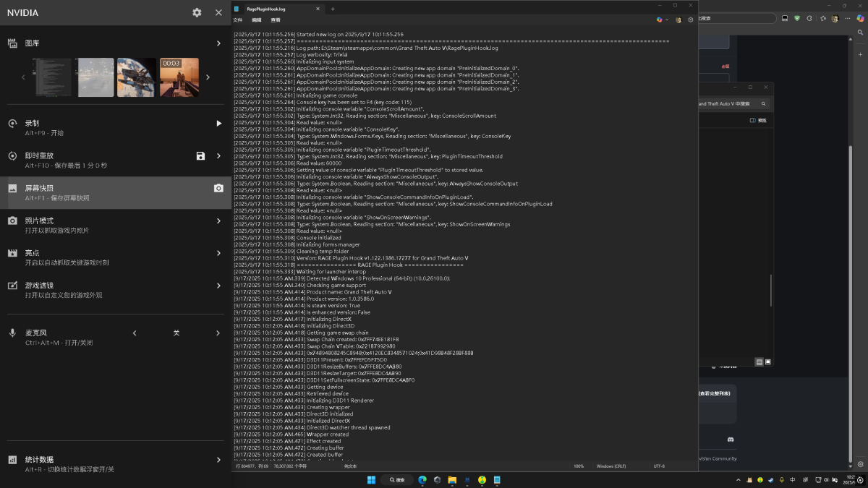Click the 麦克风 microphone icon
The width and height of the screenshot is (868, 488).
pos(12,333)
